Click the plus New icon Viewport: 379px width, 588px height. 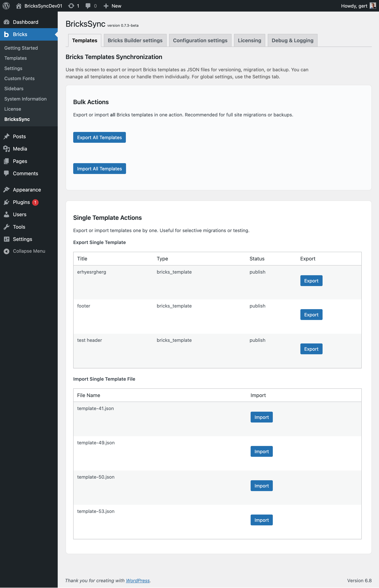pyautogui.click(x=106, y=6)
